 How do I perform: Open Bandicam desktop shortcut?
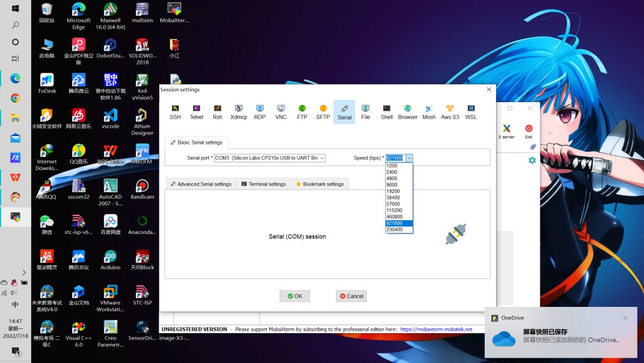[x=142, y=189]
